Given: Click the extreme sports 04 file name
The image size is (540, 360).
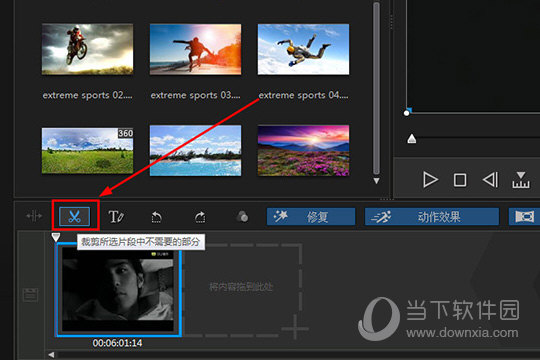Looking at the screenshot, I should coord(303,95).
